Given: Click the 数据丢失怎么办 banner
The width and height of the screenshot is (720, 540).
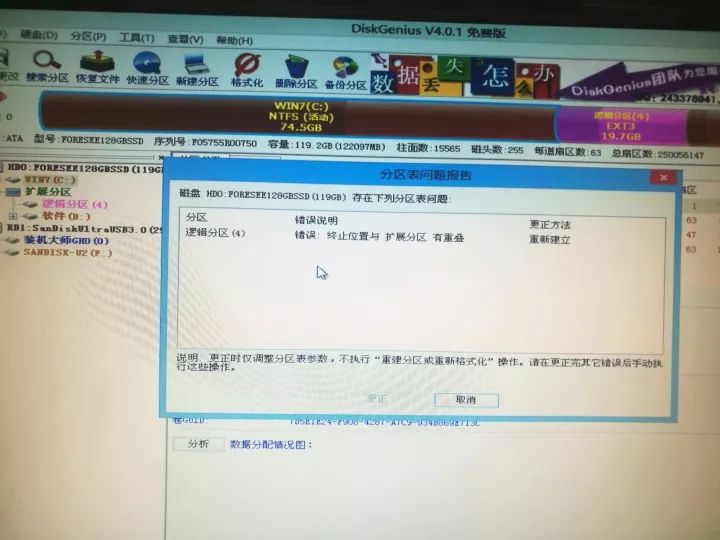Looking at the screenshot, I should [465, 76].
